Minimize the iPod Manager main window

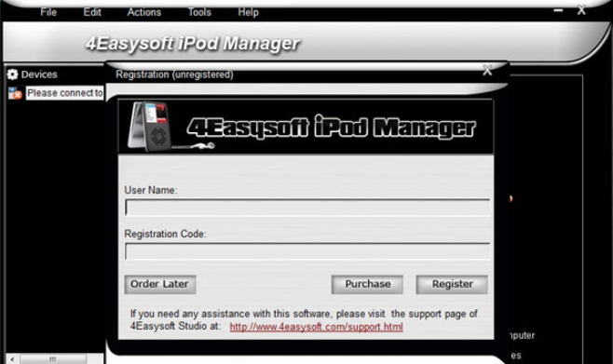[558, 10]
